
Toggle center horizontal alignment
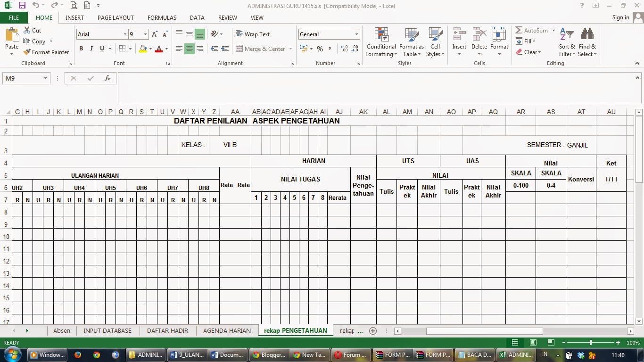pos(190,49)
